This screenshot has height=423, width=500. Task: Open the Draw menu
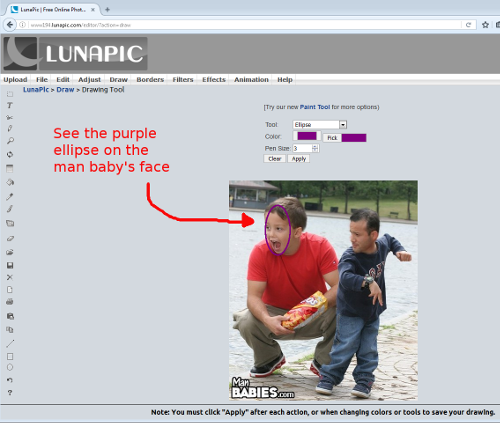pyautogui.click(x=119, y=80)
